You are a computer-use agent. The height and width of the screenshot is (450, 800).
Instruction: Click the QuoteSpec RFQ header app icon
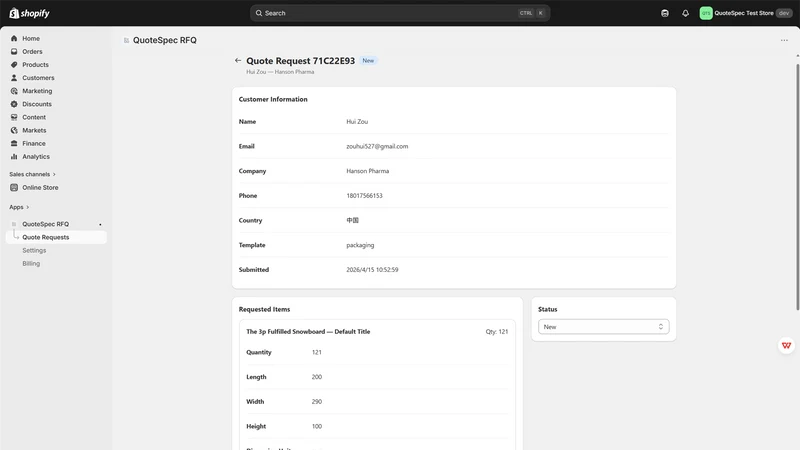pos(126,40)
